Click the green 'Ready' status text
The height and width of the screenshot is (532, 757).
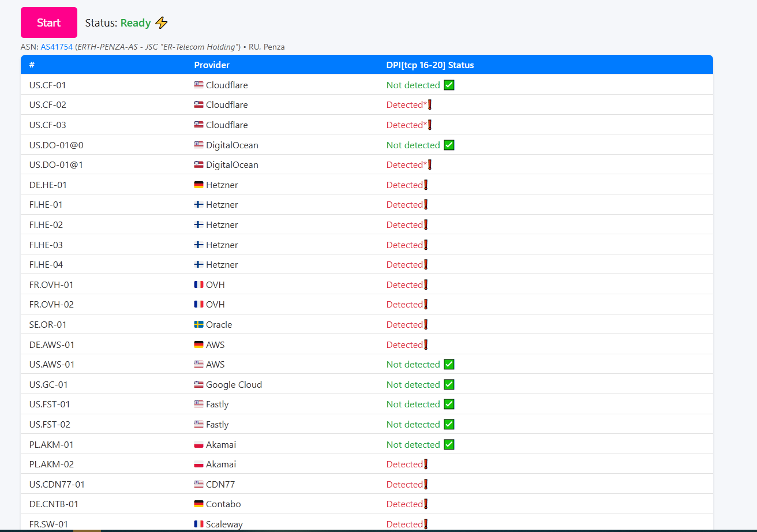(136, 23)
